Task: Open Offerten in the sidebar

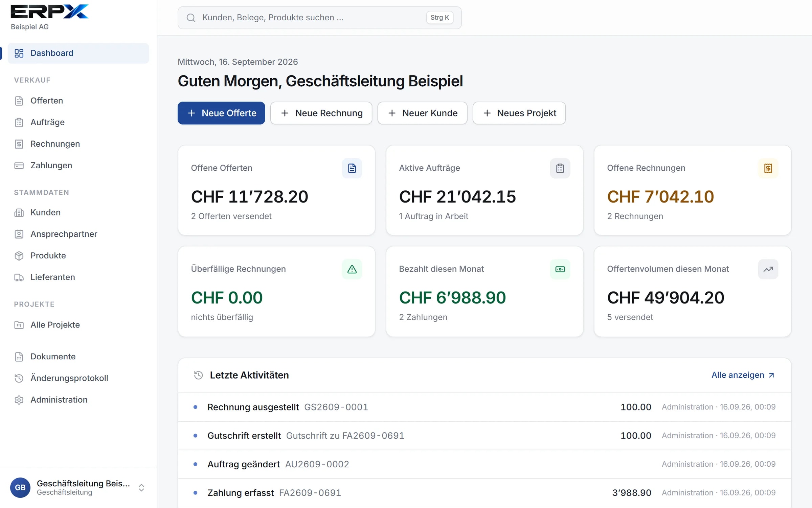Action: coord(78,101)
